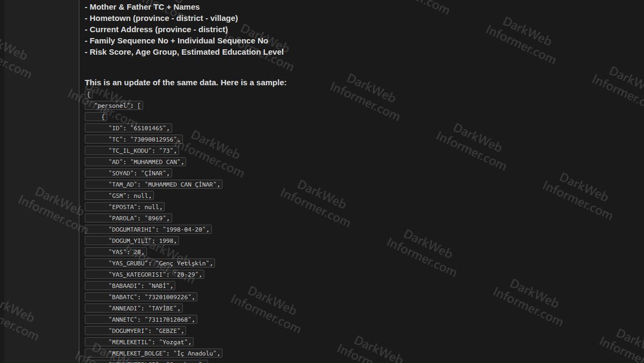The image size is (644, 363).
Task: Click the Family Sequence No line
Action: (176, 41)
